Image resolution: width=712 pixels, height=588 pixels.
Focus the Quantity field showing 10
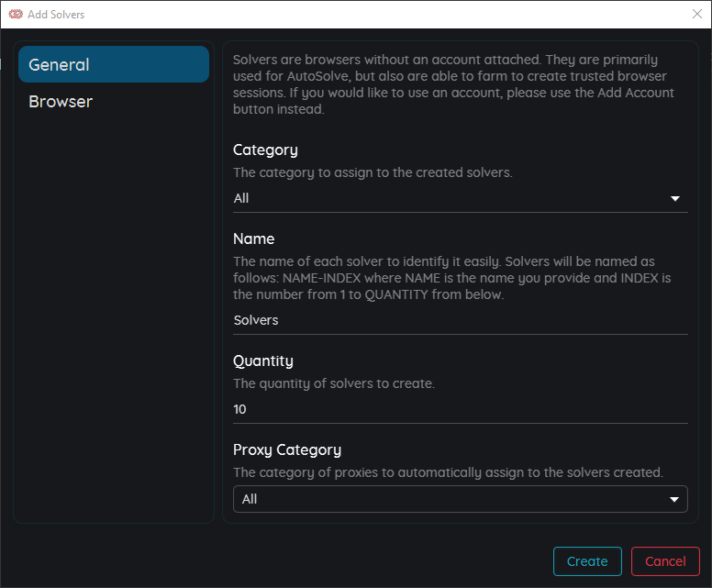click(461, 409)
